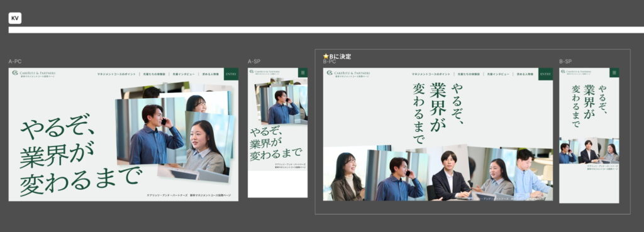Click マネジメントコースのポイント in B-PC nav
This screenshot has width=644, height=232.
(431, 74)
